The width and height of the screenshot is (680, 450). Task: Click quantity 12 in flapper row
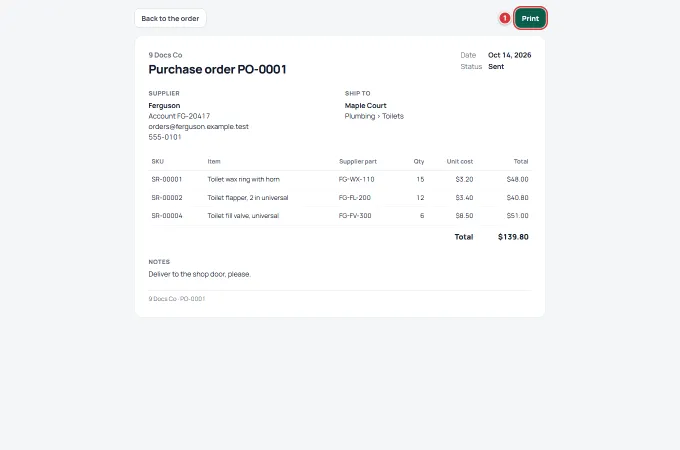click(420, 197)
